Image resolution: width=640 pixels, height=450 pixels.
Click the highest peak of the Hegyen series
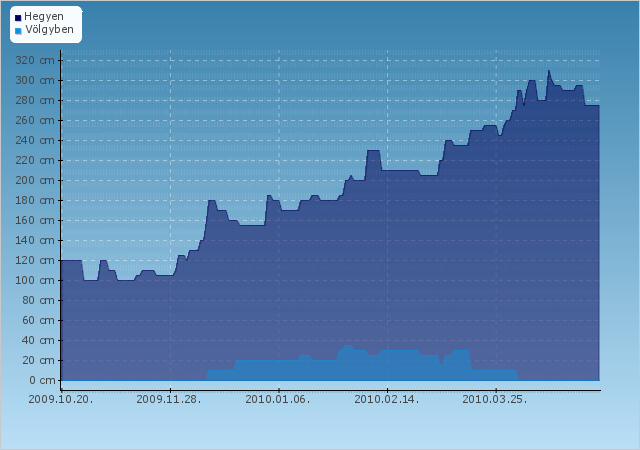[x=549, y=71]
